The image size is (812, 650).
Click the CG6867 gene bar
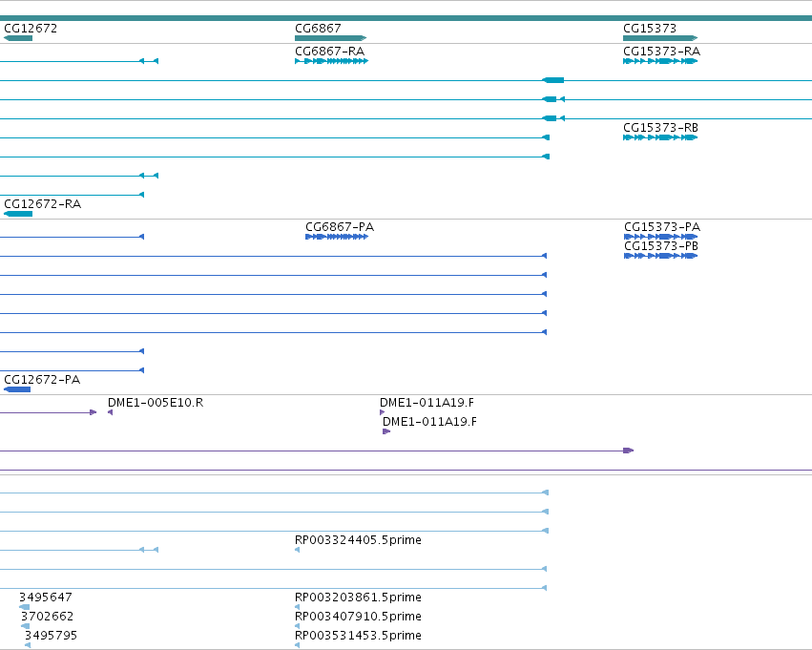click(x=330, y=38)
